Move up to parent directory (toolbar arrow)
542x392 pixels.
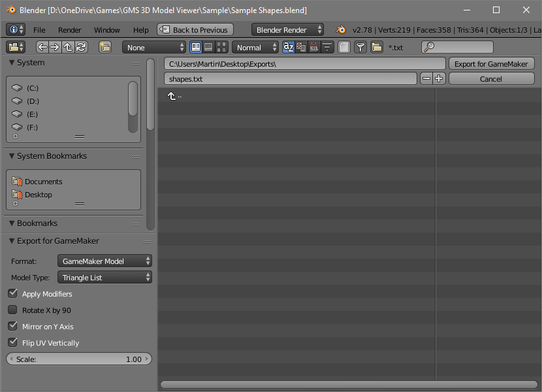pos(68,47)
